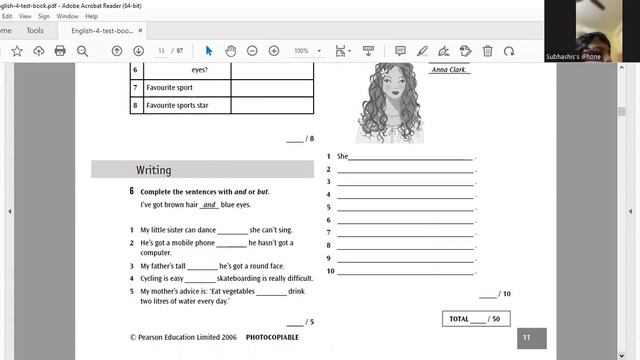The height and width of the screenshot is (360, 640).
Task: Open the stamp tool
Action: [465, 51]
